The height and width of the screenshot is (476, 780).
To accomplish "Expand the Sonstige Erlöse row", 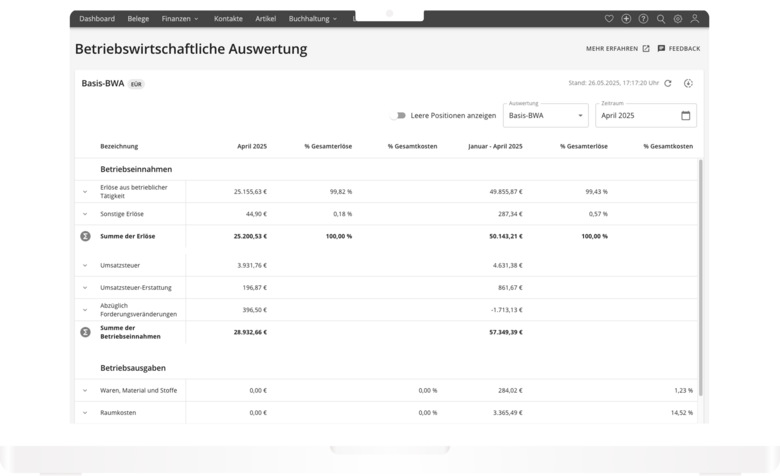I will tap(85, 214).
